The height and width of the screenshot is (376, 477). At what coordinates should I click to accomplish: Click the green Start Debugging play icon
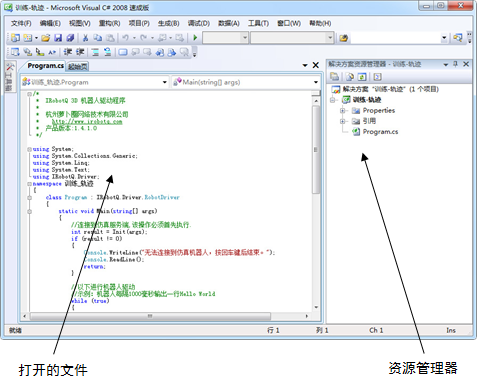195,38
